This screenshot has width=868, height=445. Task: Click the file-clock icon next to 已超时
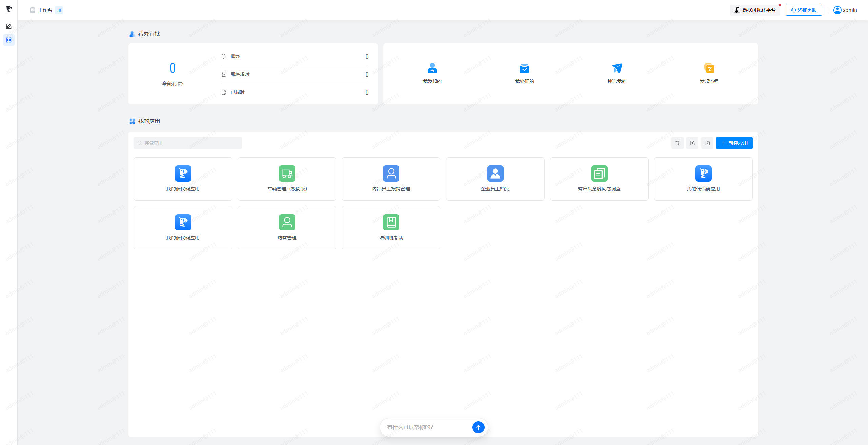click(x=224, y=92)
